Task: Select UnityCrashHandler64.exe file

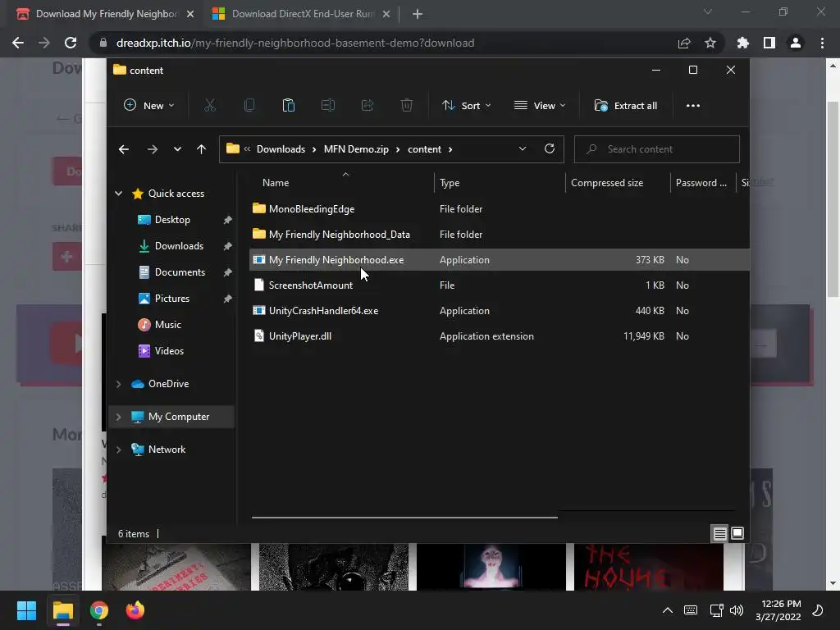Action: click(x=323, y=311)
